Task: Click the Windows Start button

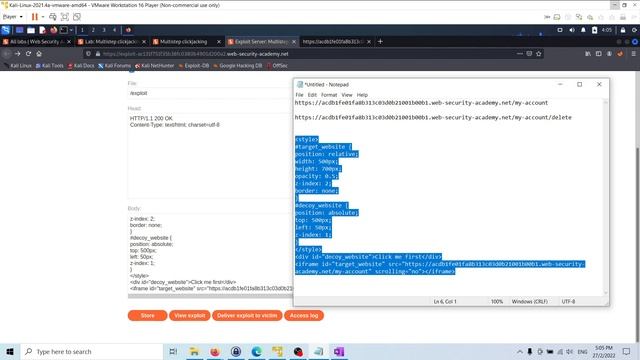Action: (10, 351)
